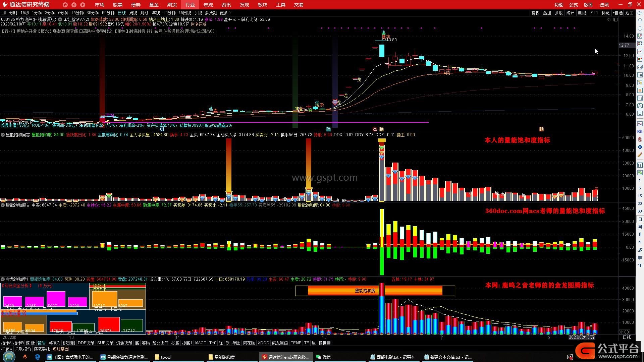Image resolution: width=644 pixels, height=362 pixels.
Task: Click the 叠加 overlay button
Action: coord(547,13)
